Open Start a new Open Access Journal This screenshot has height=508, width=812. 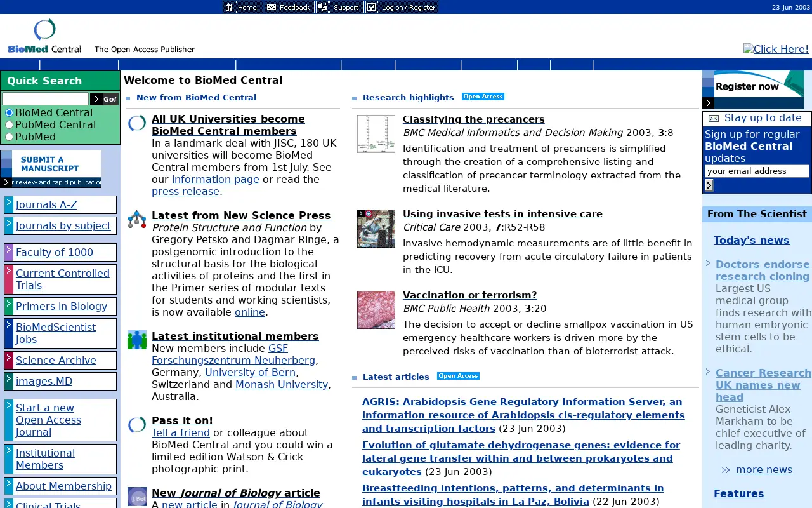tap(48, 420)
